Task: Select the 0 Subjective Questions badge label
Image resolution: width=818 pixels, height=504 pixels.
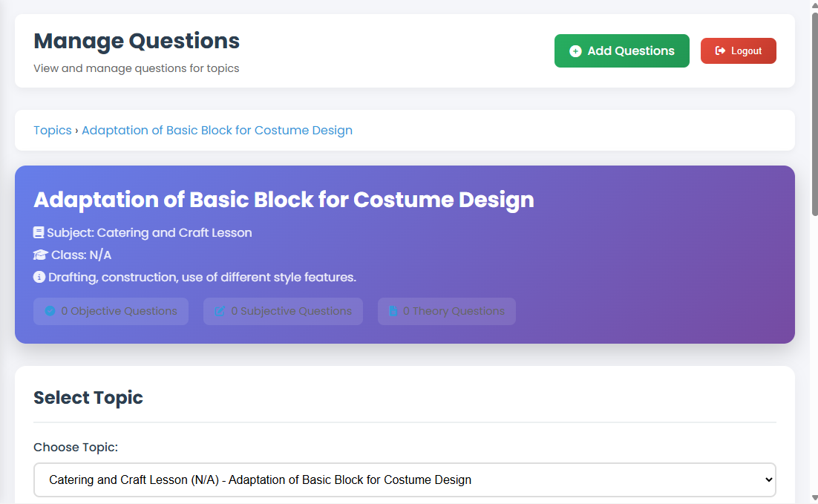Action: click(292, 311)
